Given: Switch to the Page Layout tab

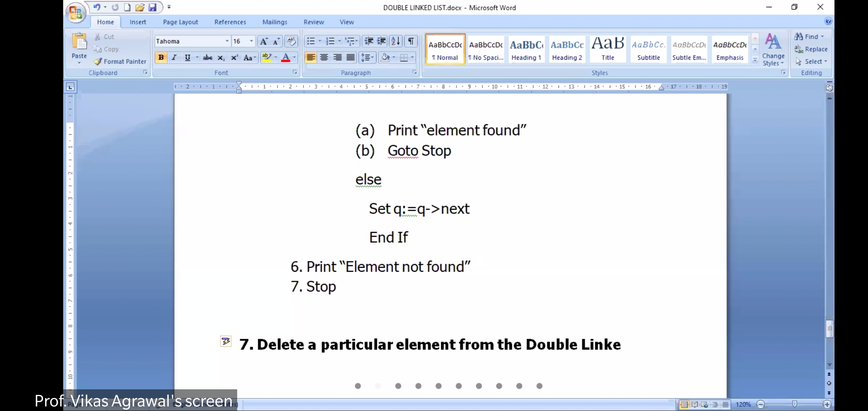Looking at the screenshot, I should pos(180,22).
